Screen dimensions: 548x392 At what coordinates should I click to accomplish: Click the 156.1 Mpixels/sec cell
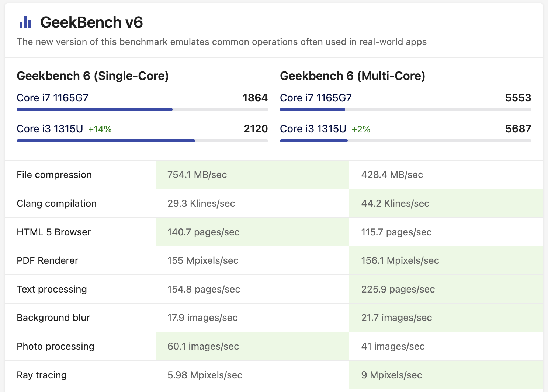446,260
